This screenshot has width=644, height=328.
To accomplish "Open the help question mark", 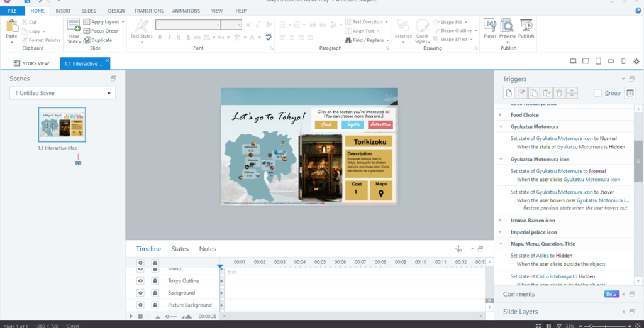I will [638, 11].
